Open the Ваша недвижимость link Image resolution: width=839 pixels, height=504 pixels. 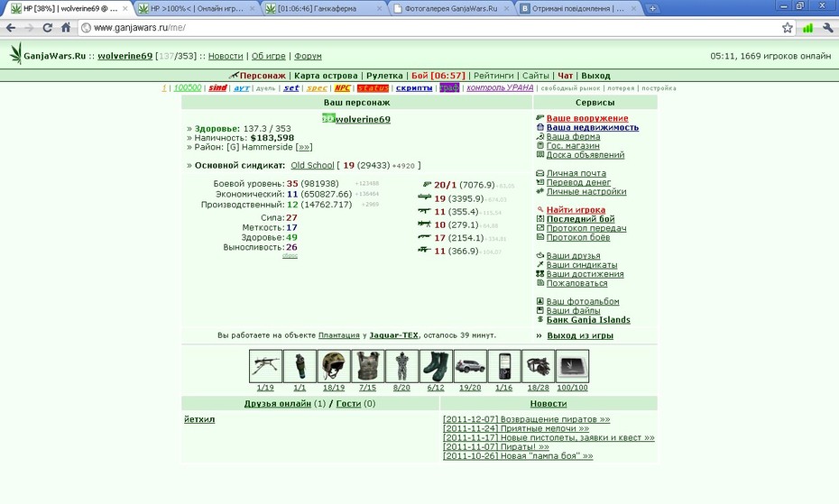pos(593,127)
